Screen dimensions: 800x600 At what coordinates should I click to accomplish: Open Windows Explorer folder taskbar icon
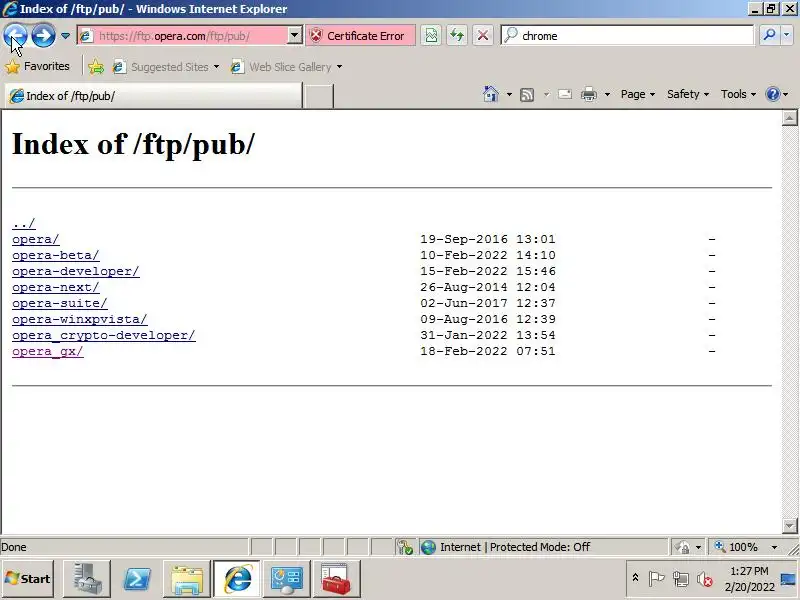(187, 579)
